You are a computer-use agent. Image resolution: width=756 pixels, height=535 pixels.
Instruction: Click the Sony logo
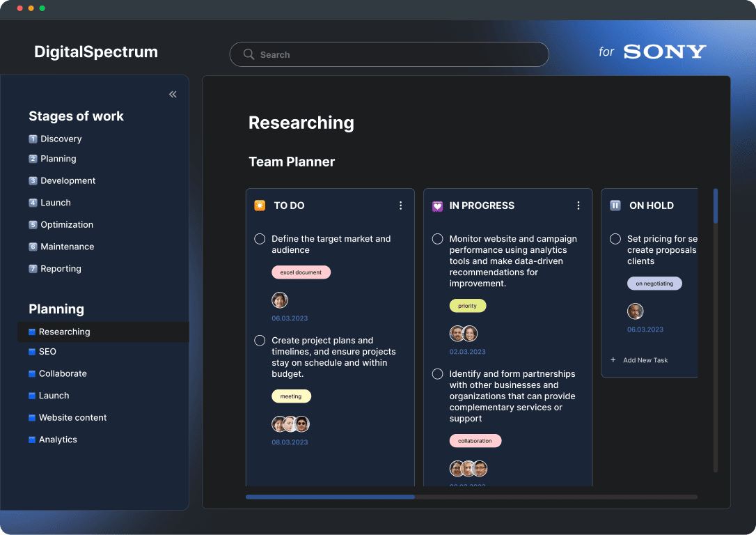click(x=664, y=52)
